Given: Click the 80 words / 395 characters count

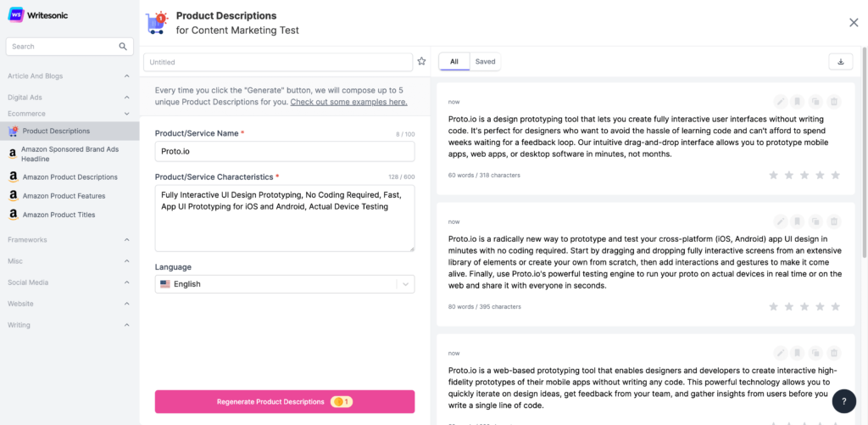Looking at the screenshot, I should (x=484, y=306).
